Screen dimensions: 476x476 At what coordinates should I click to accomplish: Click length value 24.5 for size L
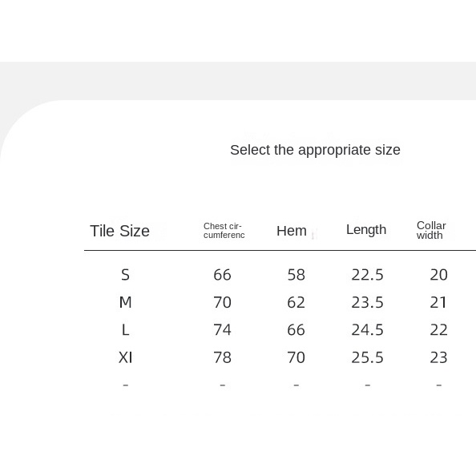tap(367, 329)
